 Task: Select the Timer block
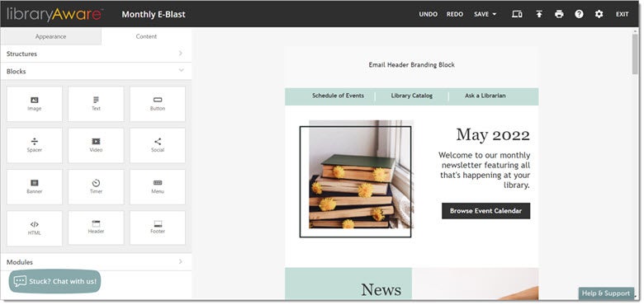[96, 187]
